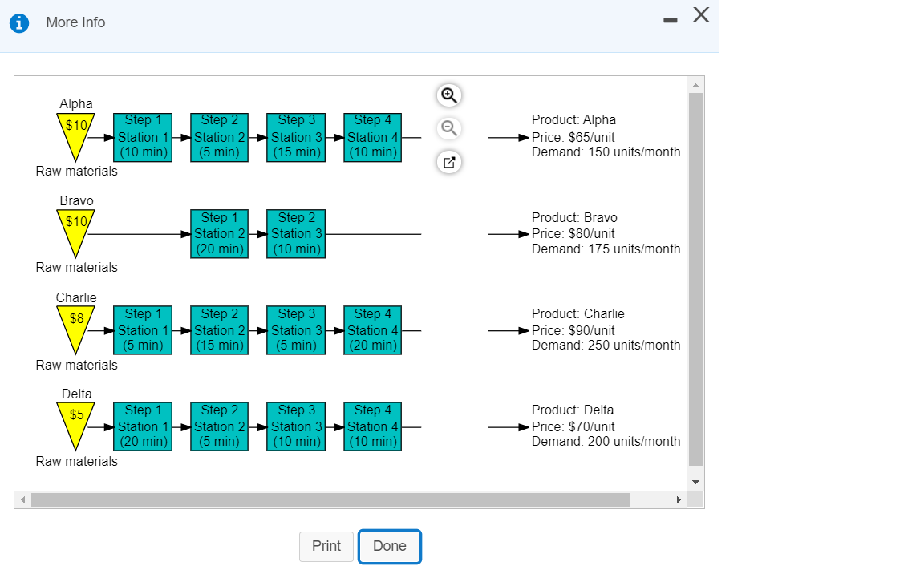Select Delta Step 1 Station 1 box
This screenshot has width=924, height=574.
[x=143, y=426]
